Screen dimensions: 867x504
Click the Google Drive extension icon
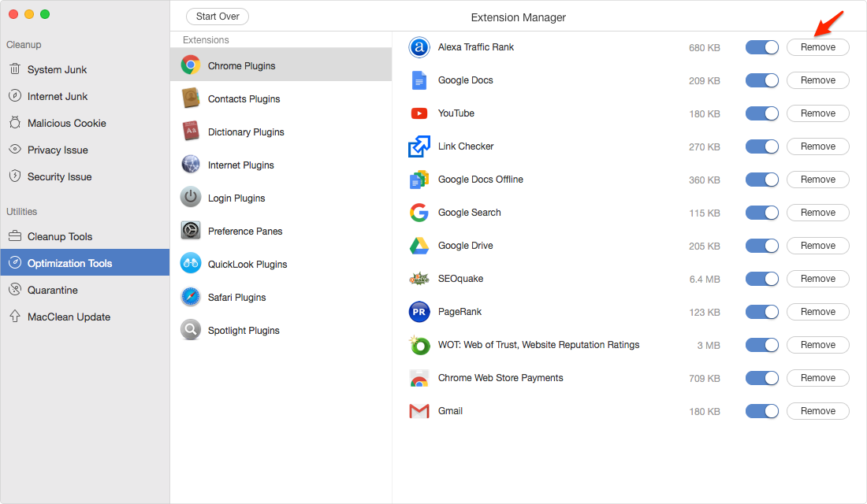pos(419,246)
